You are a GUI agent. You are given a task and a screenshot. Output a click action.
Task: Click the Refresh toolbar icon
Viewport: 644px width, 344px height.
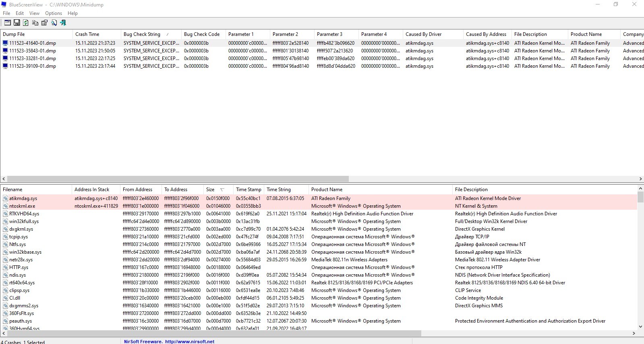point(26,23)
